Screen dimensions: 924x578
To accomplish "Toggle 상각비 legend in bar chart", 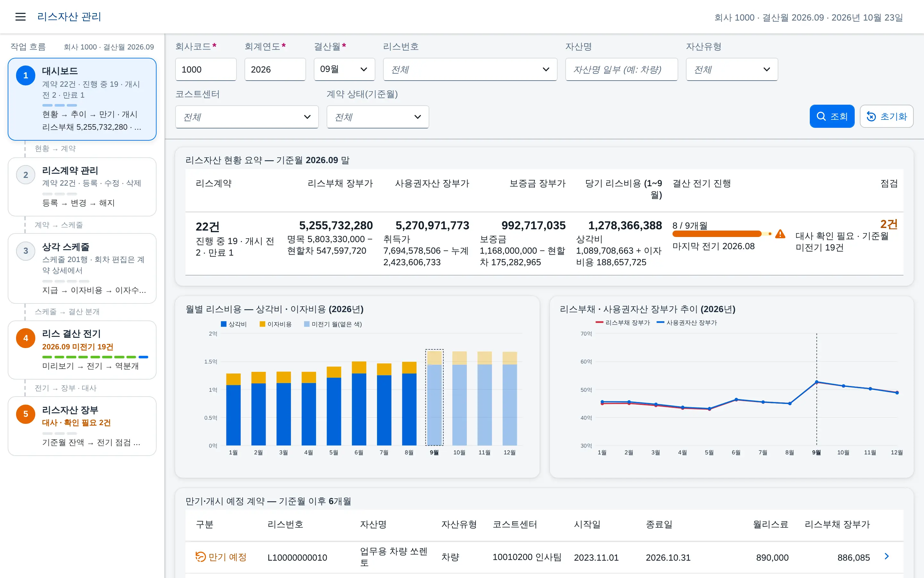I will tap(234, 324).
